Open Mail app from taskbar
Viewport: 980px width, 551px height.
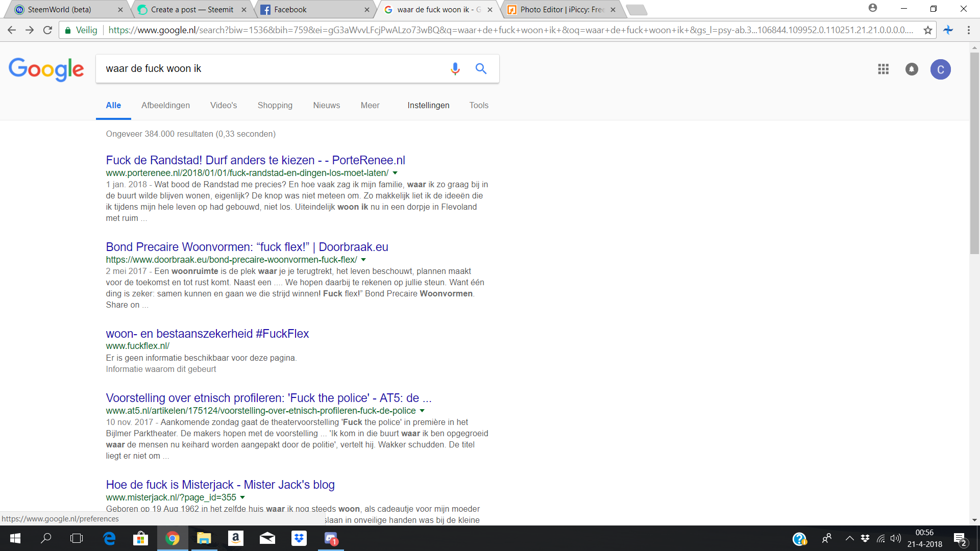(x=267, y=538)
